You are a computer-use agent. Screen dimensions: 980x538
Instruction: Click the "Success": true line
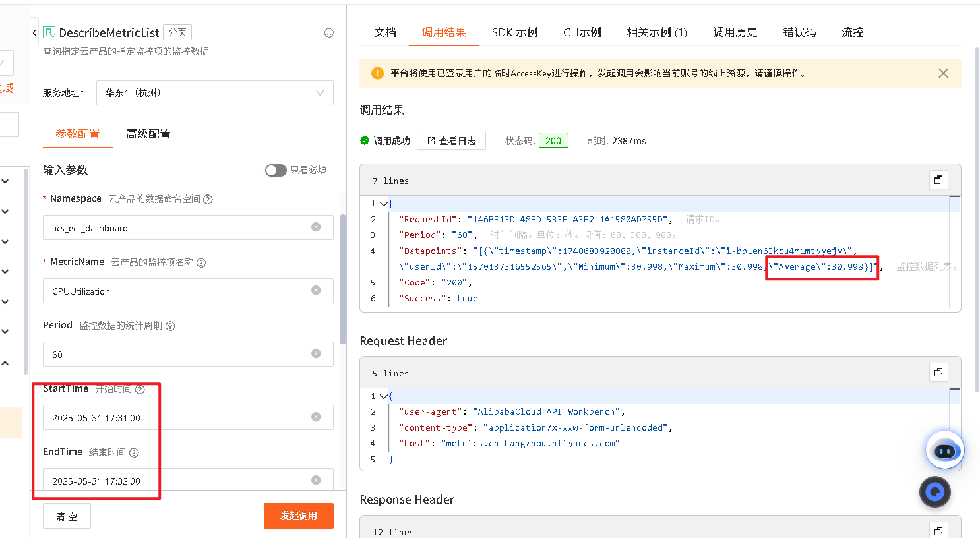point(438,299)
